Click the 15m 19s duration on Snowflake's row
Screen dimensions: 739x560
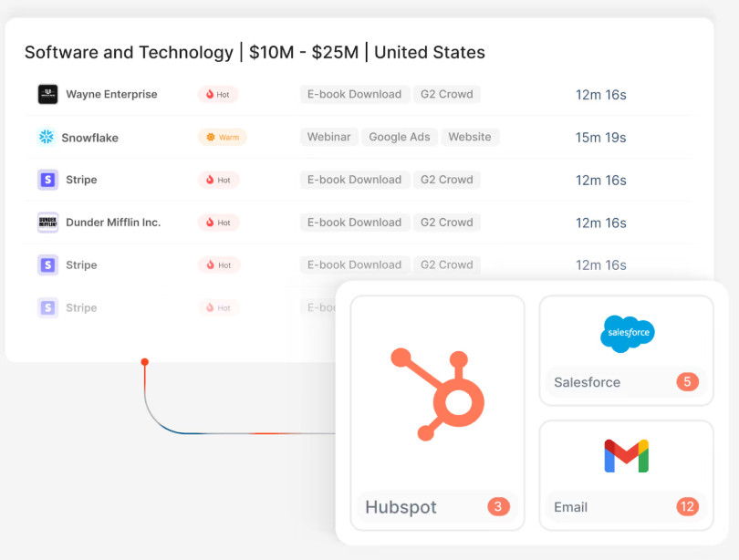(600, 137)
